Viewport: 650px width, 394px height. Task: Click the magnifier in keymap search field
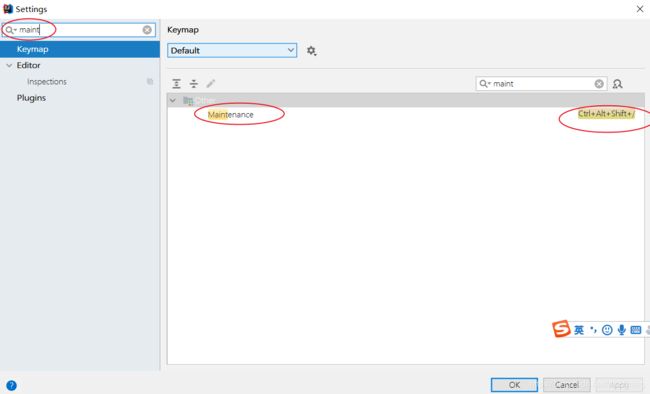pyautogui.click(x=484, y=84)
